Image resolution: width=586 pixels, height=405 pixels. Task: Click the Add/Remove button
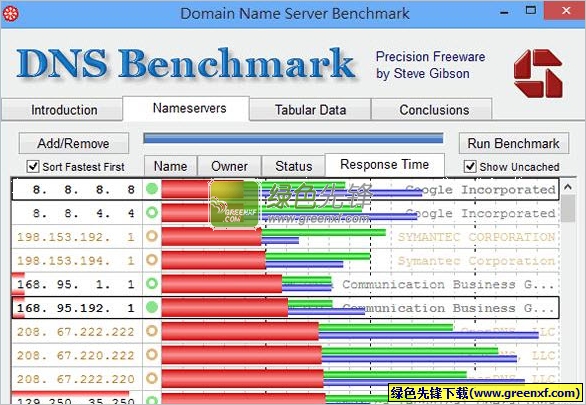(x=74, y=143)
